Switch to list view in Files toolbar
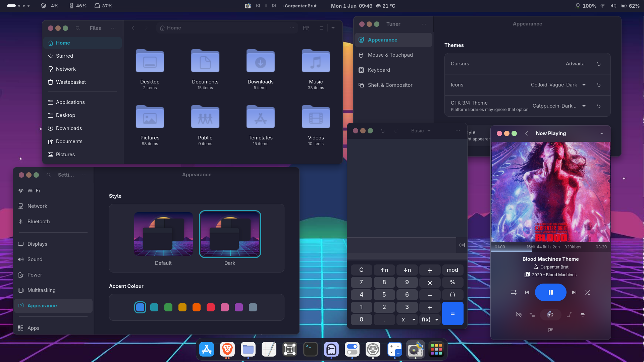The width and height of the screenshot is (644, 362). [321, 28]
